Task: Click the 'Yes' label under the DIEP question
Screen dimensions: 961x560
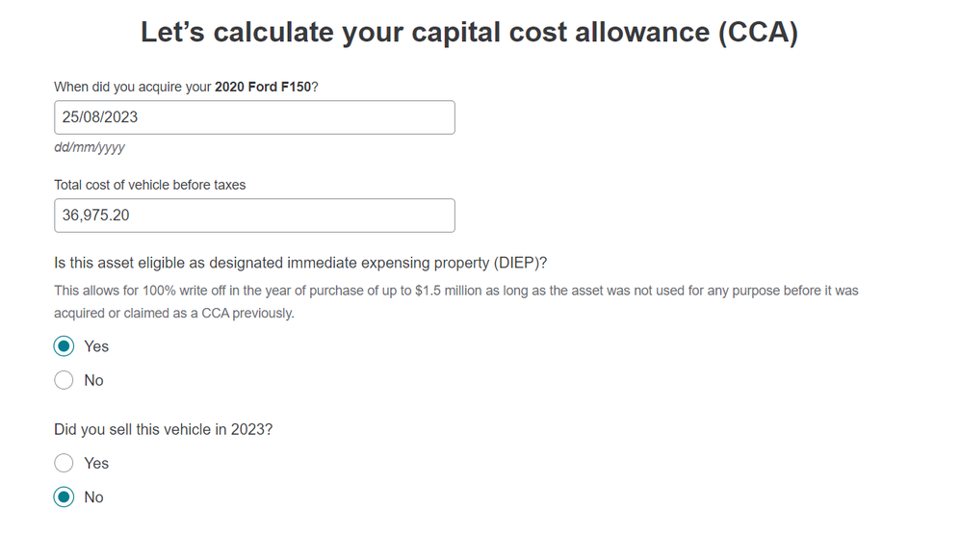Action: point(96,346)
